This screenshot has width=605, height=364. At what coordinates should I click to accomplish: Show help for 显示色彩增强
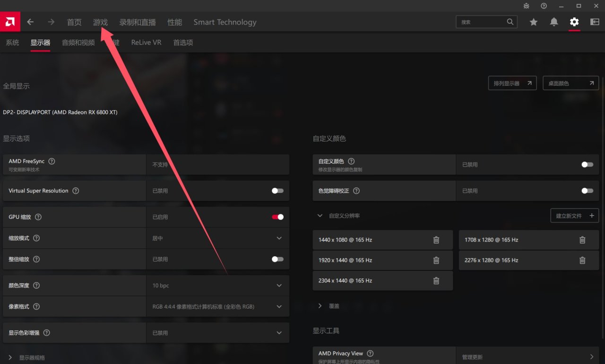click(x=47, y=333)
